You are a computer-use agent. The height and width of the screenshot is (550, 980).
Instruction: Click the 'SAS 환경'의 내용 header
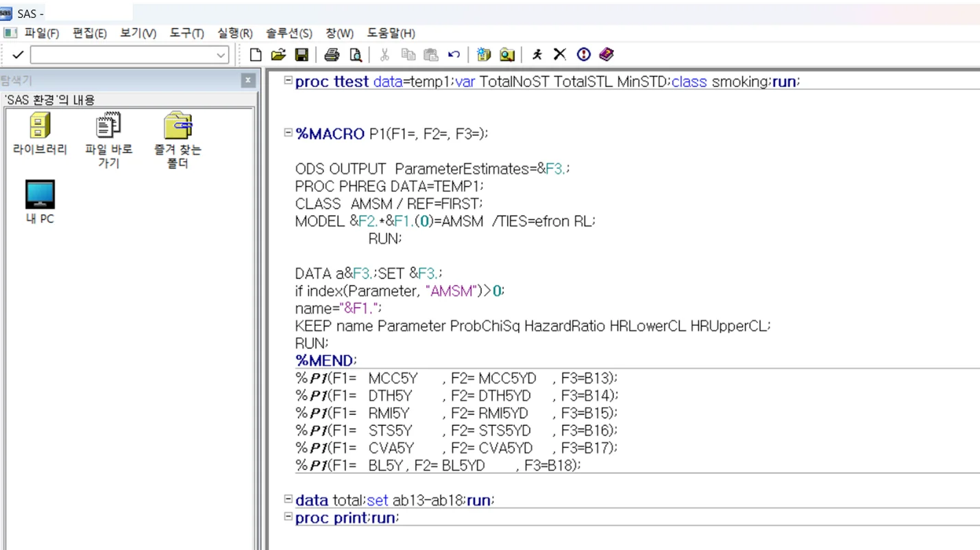(x=49, y=99)
